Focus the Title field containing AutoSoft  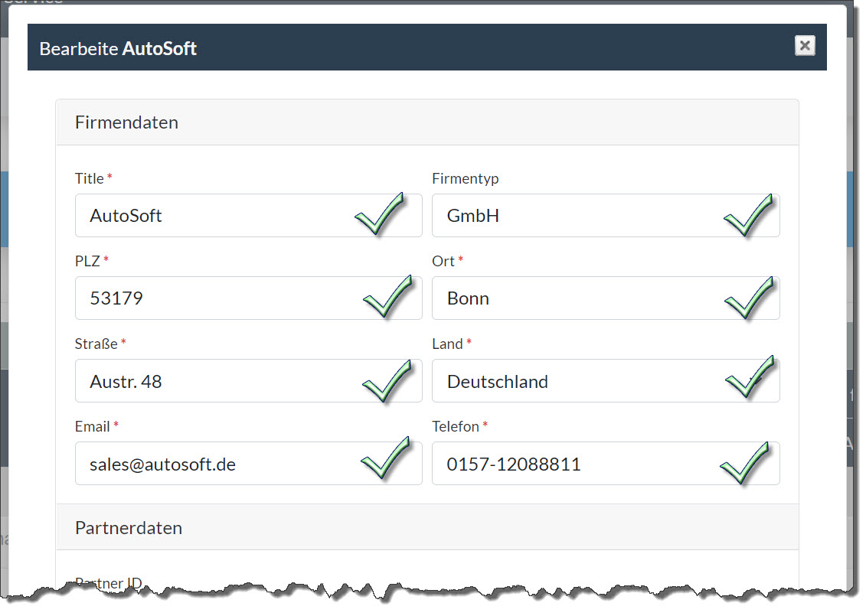tap(214, 216)
